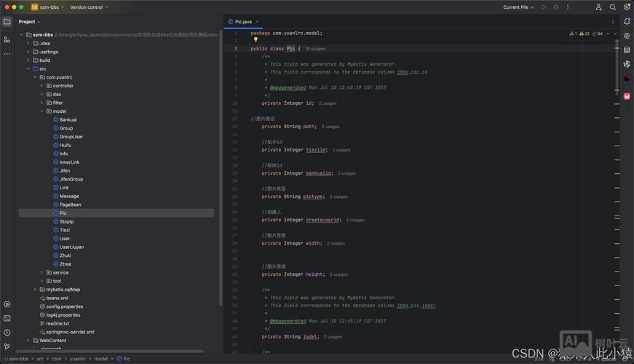
Task: Expand the service package folder
Action: tap(42, 272)
